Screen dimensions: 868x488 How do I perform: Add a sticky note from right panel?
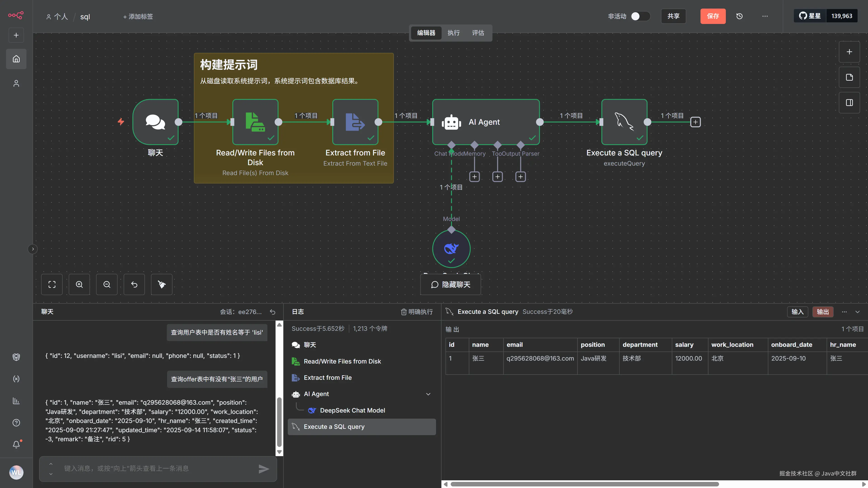[x=849, y=77]
